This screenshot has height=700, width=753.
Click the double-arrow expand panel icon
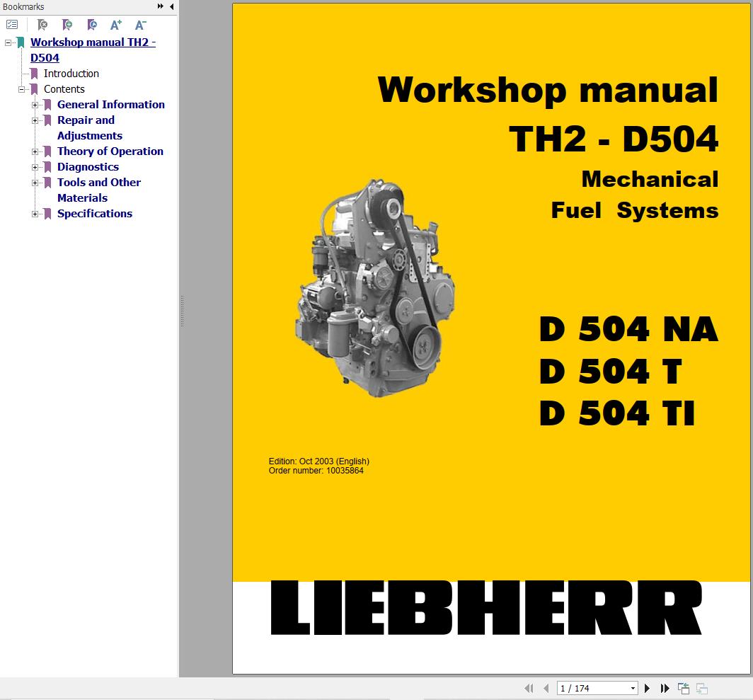(161, 6)
